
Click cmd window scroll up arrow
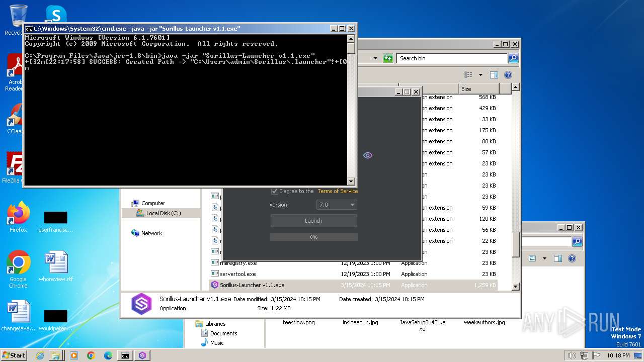[351, 38]
